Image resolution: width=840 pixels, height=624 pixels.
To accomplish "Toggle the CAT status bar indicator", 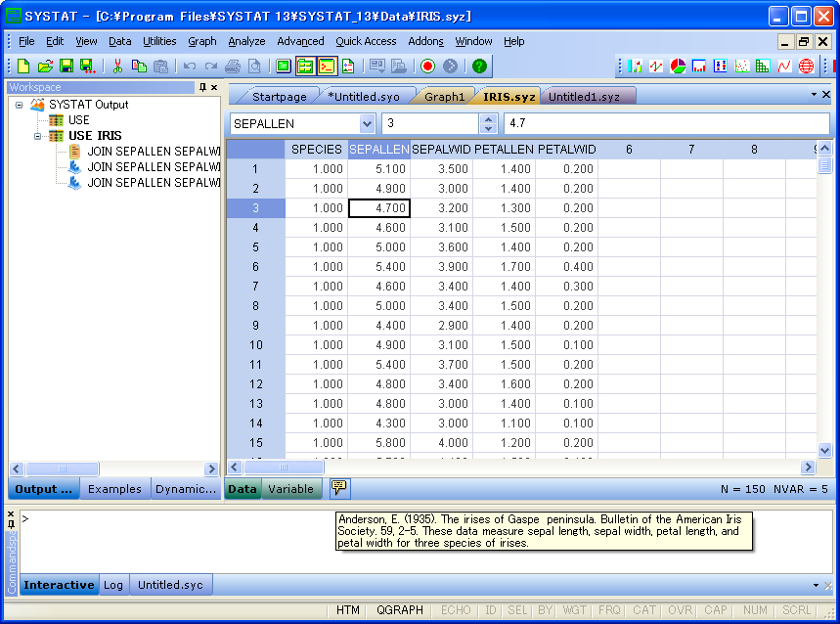I will click(x=644, y=610).
